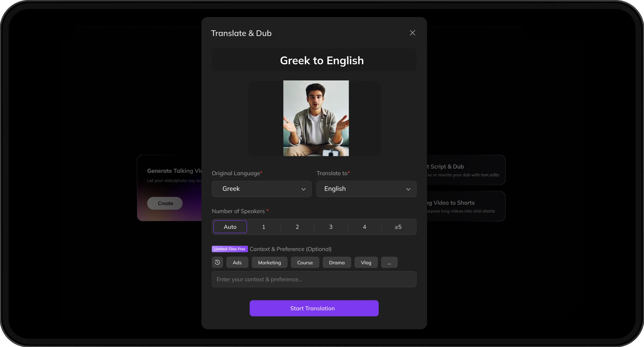
Task: Open the history icon beside context tags
Action: coord(217,262)
